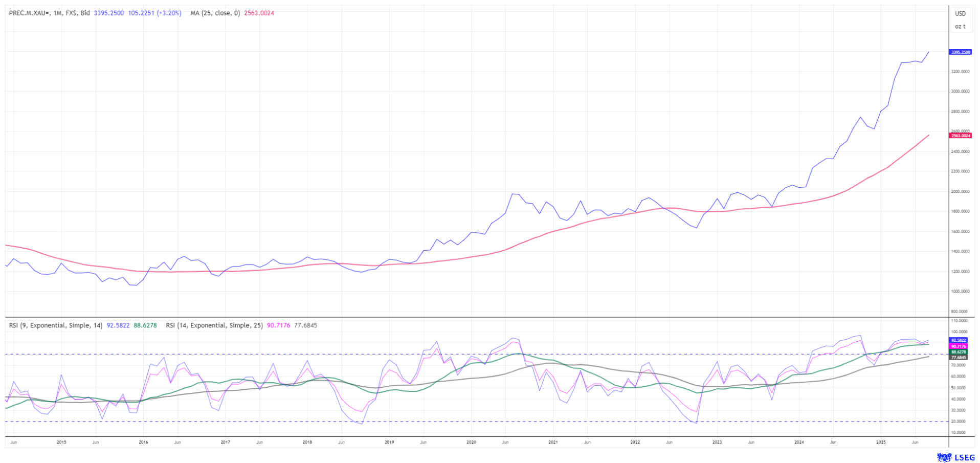Click the 2020 label on the time axis
This screenshot has width=980, height=463.
(x=471, y=442)
